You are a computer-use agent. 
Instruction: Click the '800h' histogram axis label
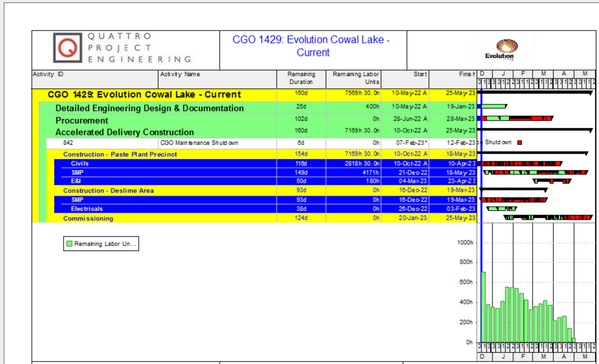(x=467, y=262)
